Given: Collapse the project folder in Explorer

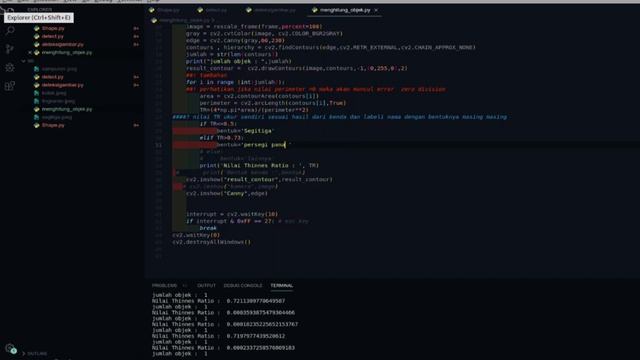Looking at the screenshot, I should (x=24, y=61).
